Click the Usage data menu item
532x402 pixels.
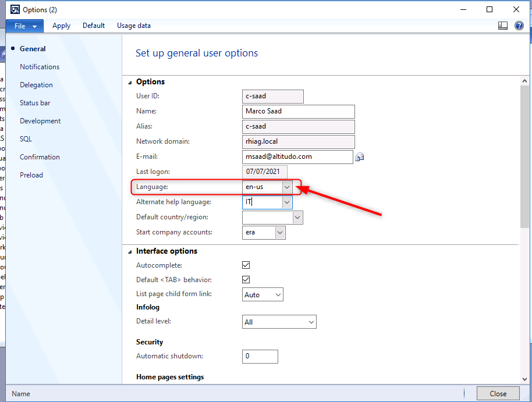point(133,26)
